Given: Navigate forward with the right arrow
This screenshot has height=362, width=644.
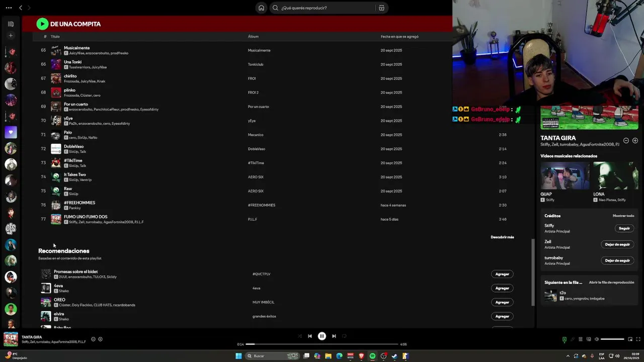Looking at the screenshot, I should pyautogui.click(x=29, y=8).
